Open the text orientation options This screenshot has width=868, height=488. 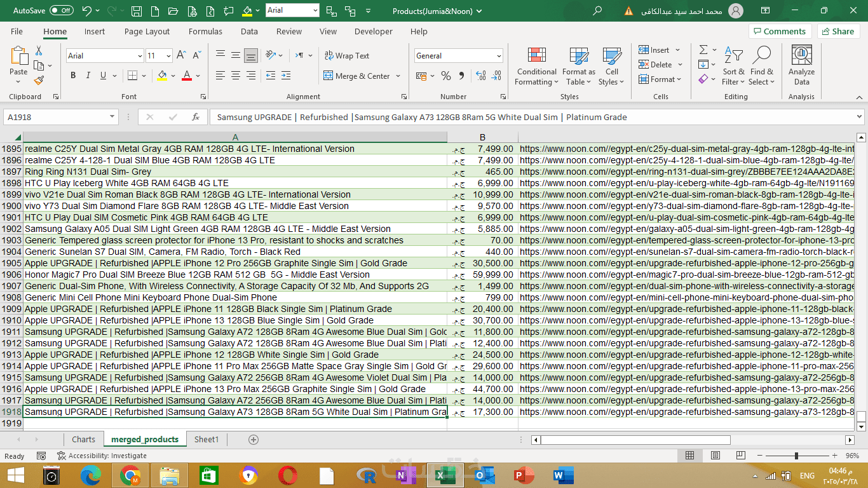point(274,55)
